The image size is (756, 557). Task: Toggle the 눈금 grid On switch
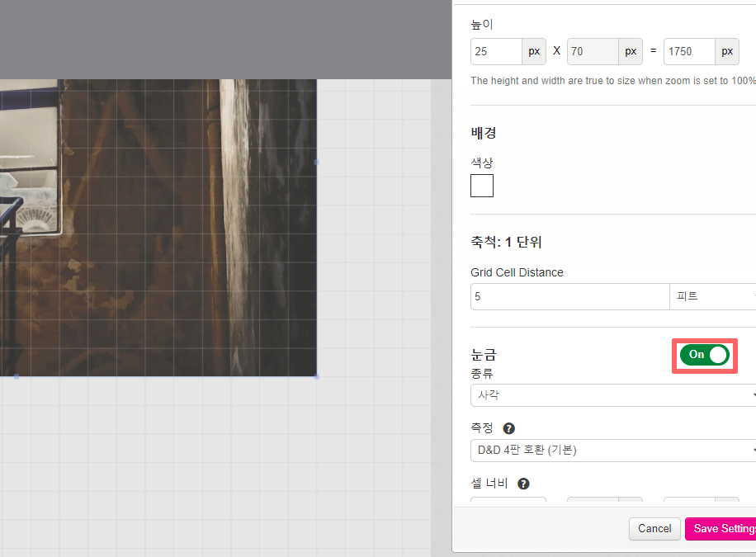[x=704, y=355]
